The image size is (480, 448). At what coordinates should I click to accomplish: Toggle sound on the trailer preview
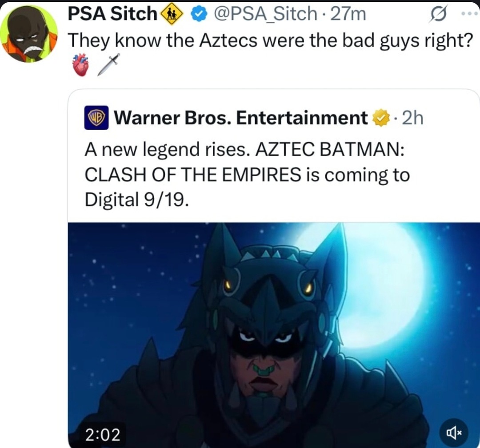pos(455,432)
